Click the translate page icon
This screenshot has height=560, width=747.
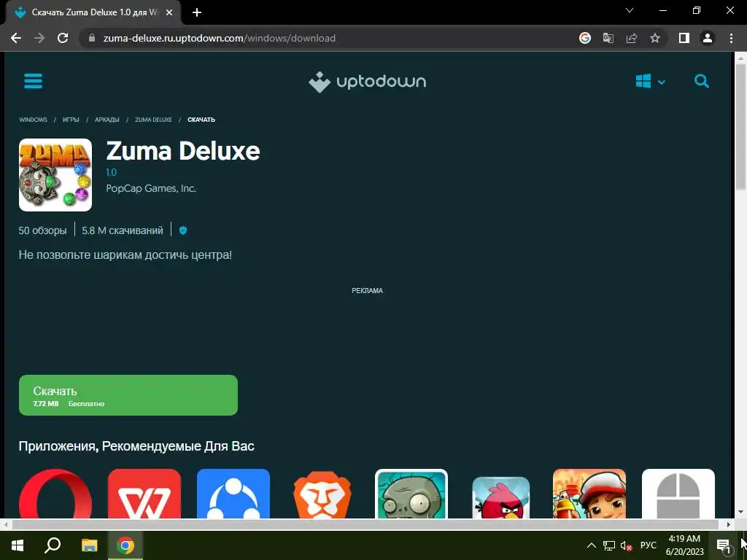[x=608, y=38]
